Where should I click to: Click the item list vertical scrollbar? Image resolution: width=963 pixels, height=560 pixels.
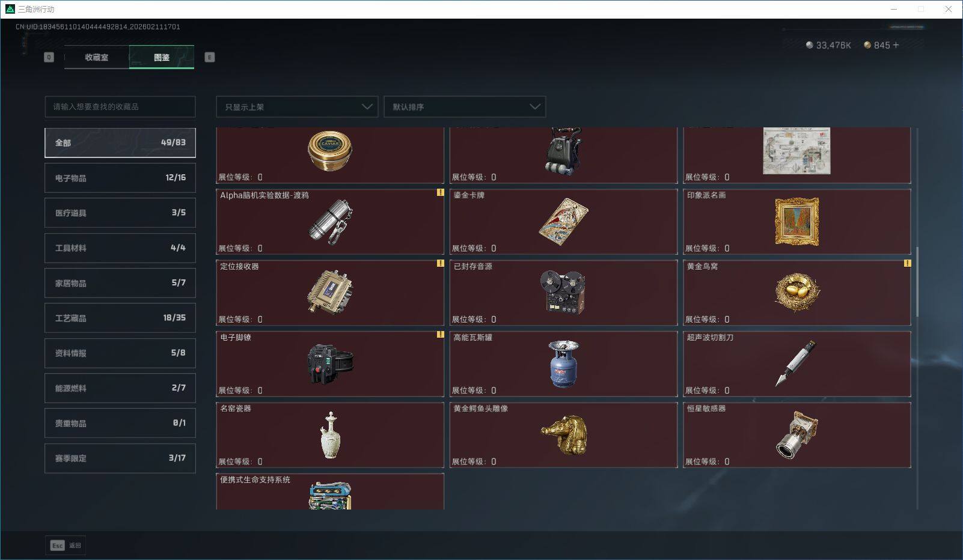click(x=917, y=281)
